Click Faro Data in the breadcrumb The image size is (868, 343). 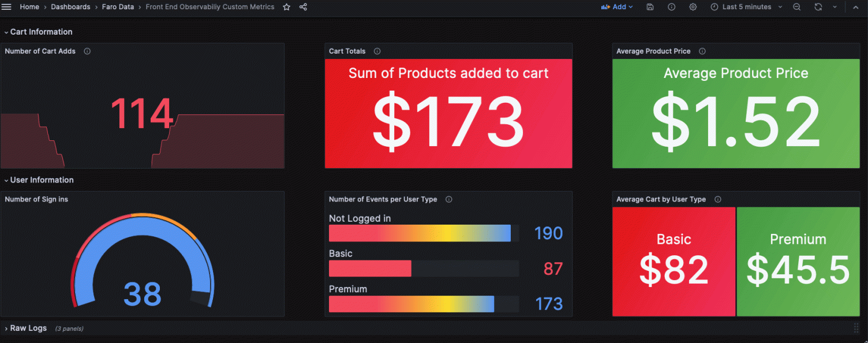[x=118, y=6]
